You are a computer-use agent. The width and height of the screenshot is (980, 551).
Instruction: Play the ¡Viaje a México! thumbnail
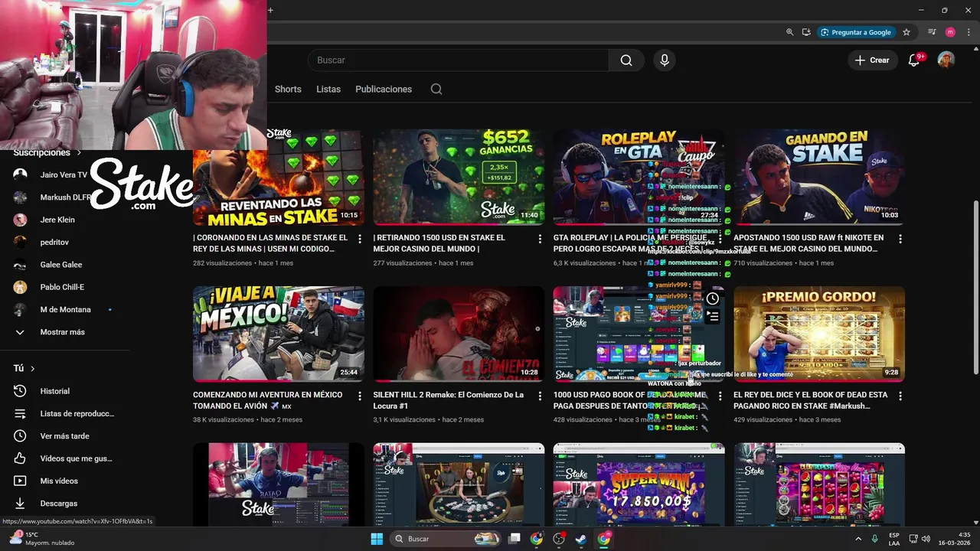279,334
